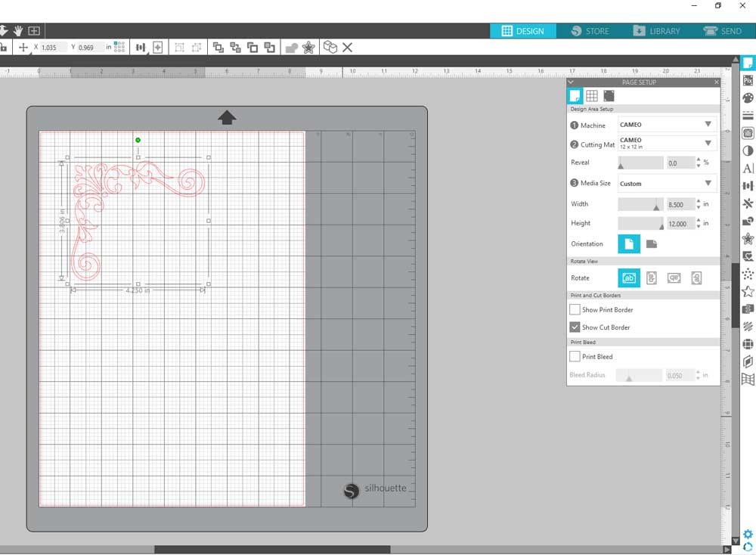Click the Weld icon in toolbar
The width and height of the screenshot is (756, 555).
(292, 48)
